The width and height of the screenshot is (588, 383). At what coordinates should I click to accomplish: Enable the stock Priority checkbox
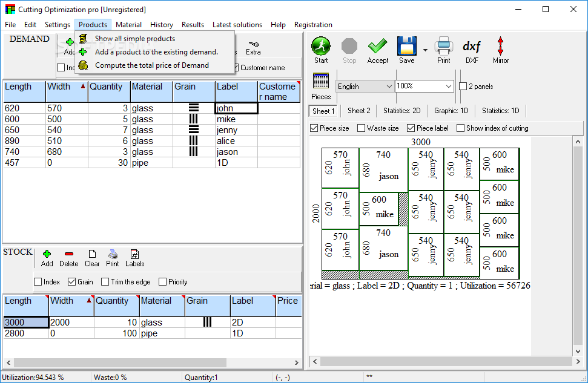(x=162, y=282)
